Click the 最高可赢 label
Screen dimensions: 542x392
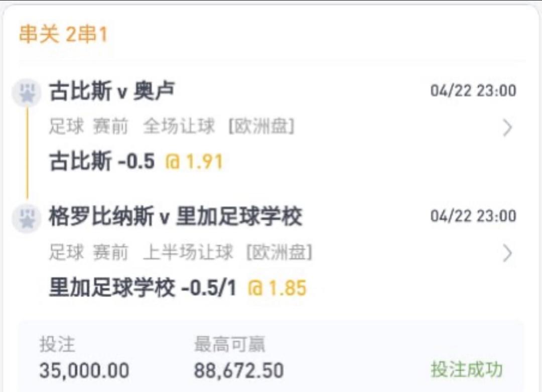tap(229, 345)
